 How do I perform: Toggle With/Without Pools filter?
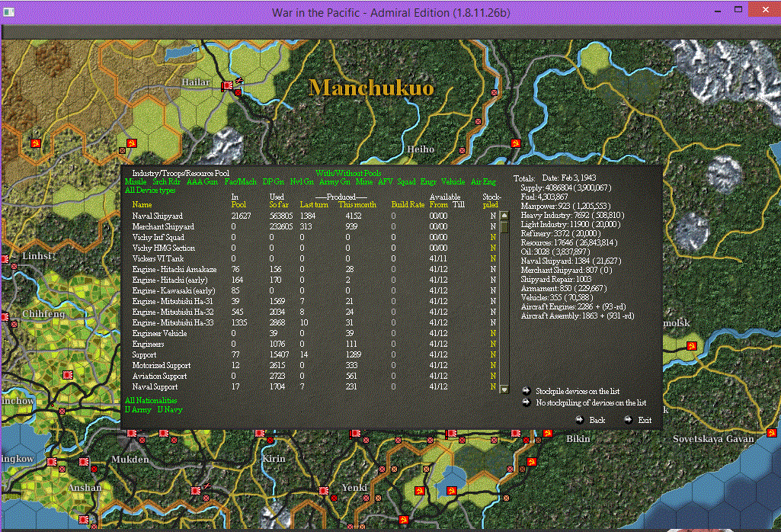pos(348,173)
